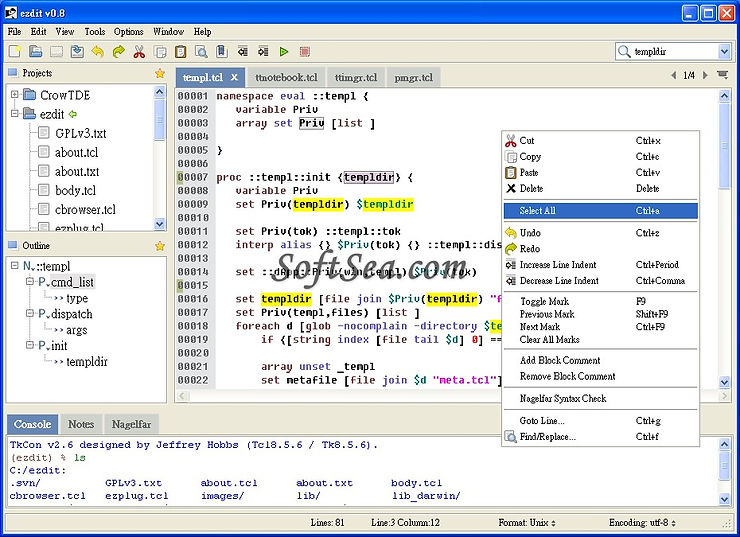Click the Save All toolbar icon

(x=77, y=51)
